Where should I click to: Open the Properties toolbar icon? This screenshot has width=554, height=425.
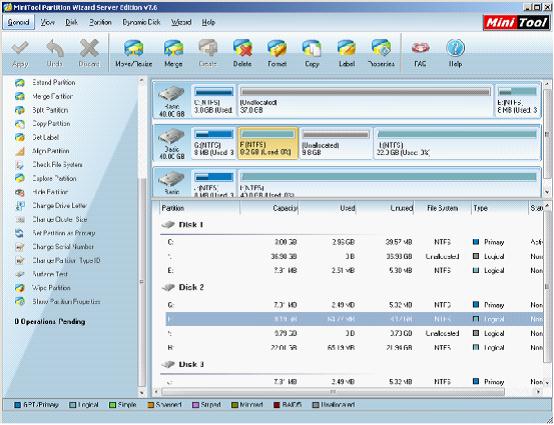coord(381,48)
